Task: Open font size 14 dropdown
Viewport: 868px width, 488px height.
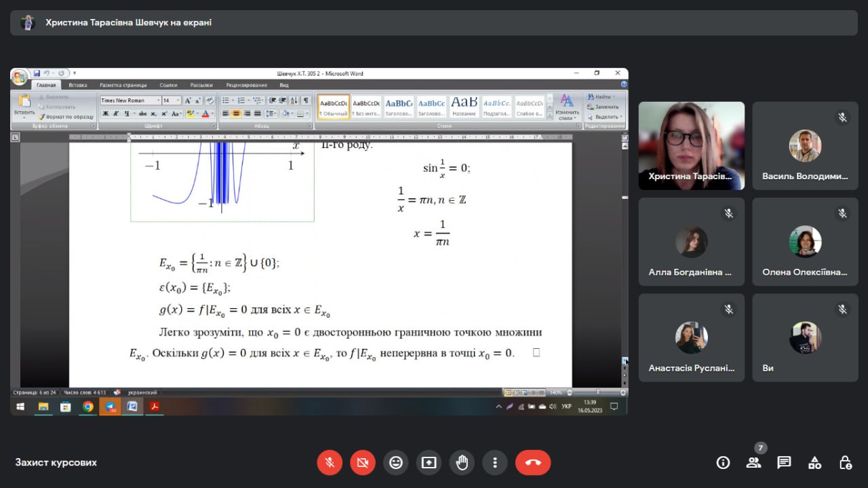Action: 178,100
